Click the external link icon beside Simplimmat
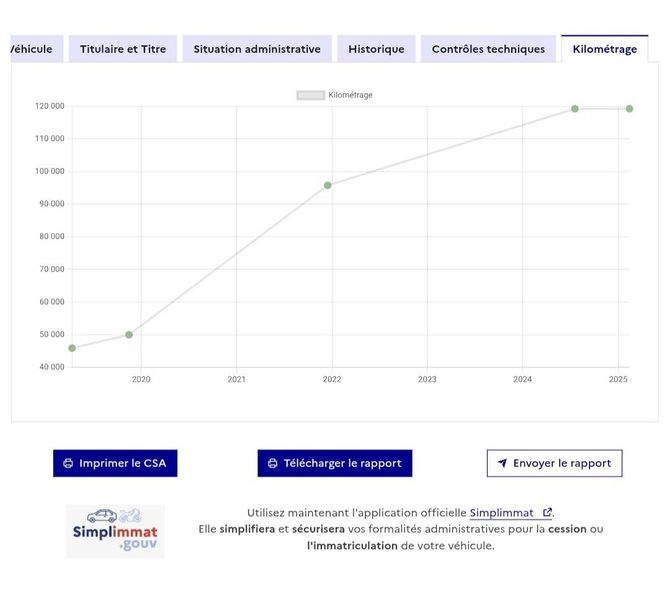Viewport: 670px width, 600px height. pos(547,512)
